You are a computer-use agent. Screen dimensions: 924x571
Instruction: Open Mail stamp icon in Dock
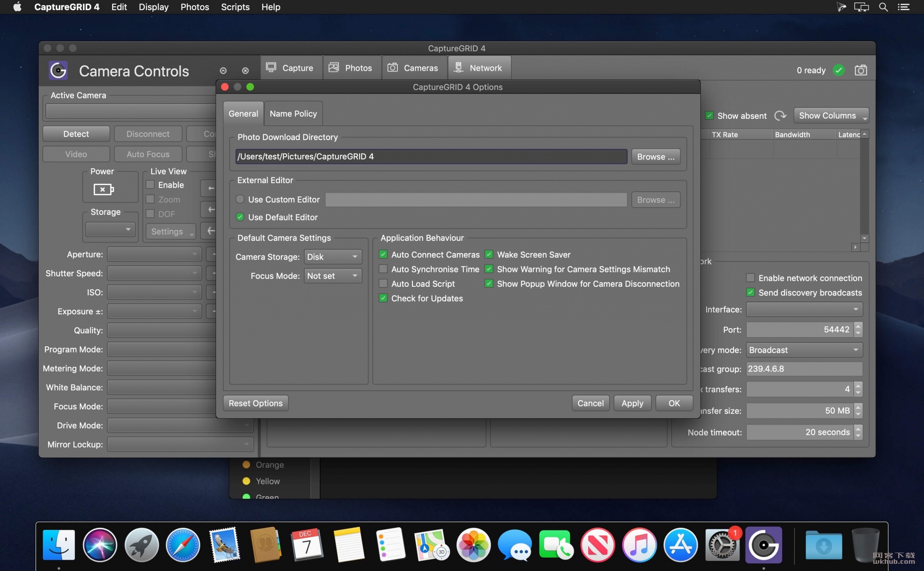point(225,545)
